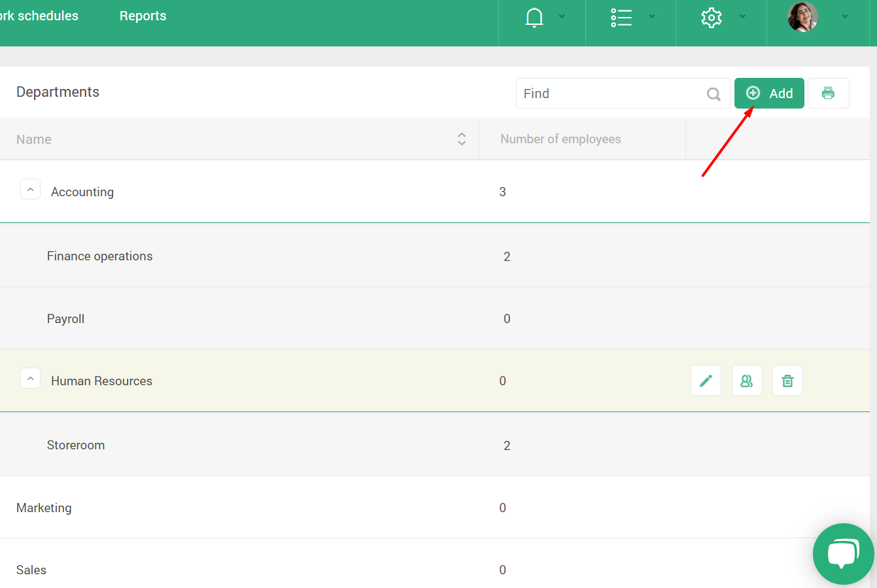Collapse the Accounting department row
This screenshot has height=588, width=877.
31,189
